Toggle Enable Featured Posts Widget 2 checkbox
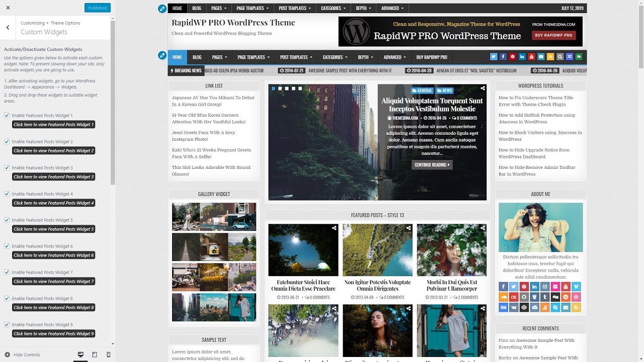 pyautogui.click(x=7, y=141)
